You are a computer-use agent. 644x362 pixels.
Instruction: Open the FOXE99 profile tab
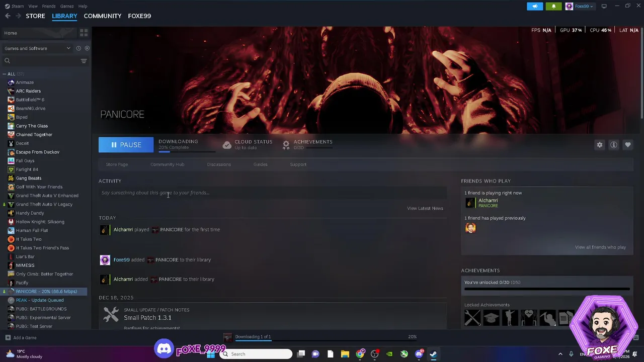pos(139,16)
